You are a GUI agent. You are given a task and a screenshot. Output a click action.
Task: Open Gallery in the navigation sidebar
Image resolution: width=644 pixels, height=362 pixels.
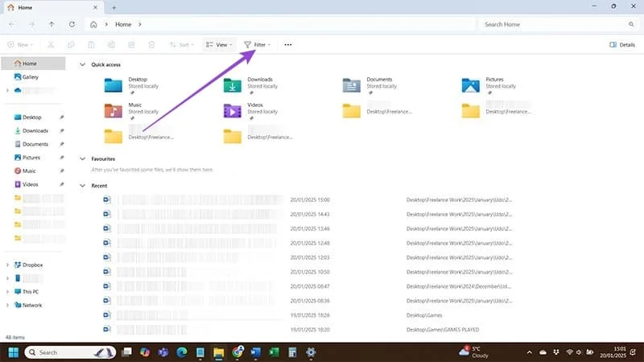pyautogui.click(x=31, y=77)
